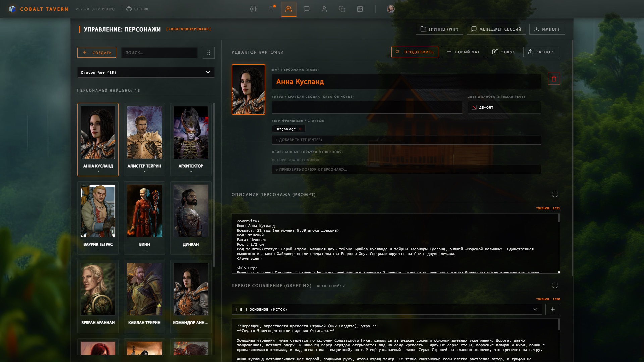Click the "Нет привязанных миров" text
Image resolution: width=644 pixels, height=362 pixels.
[296, 160]
